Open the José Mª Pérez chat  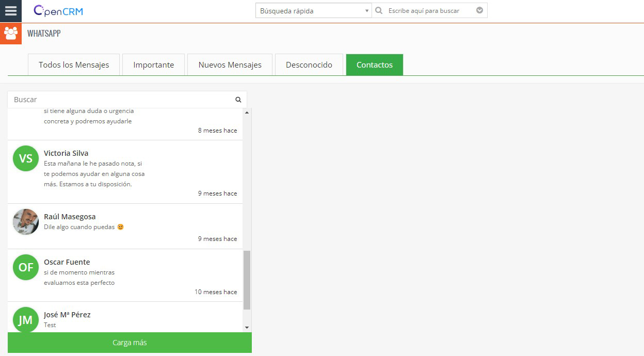tap(125, 317)
